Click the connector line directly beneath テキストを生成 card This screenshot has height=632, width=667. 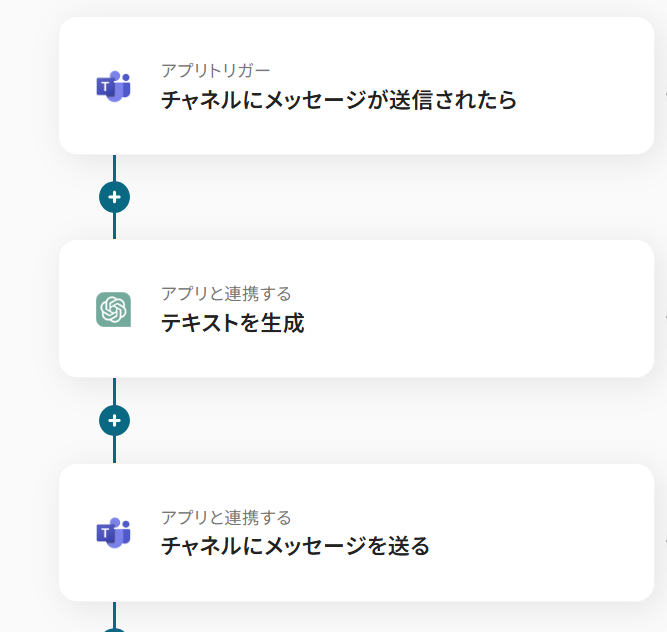pos(114,391)
